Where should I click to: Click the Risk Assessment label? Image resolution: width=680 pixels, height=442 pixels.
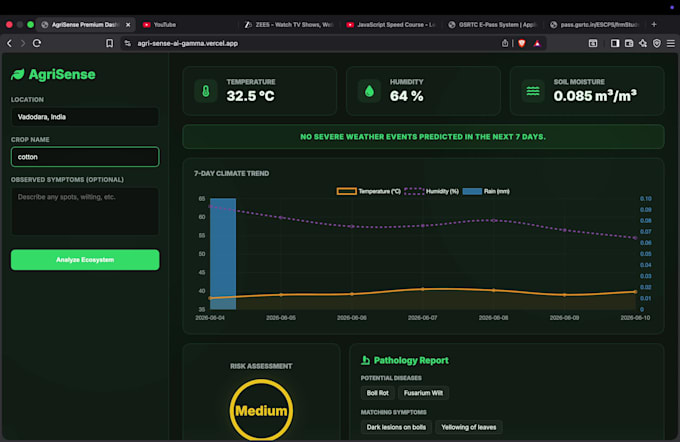[x=261, y=366]
